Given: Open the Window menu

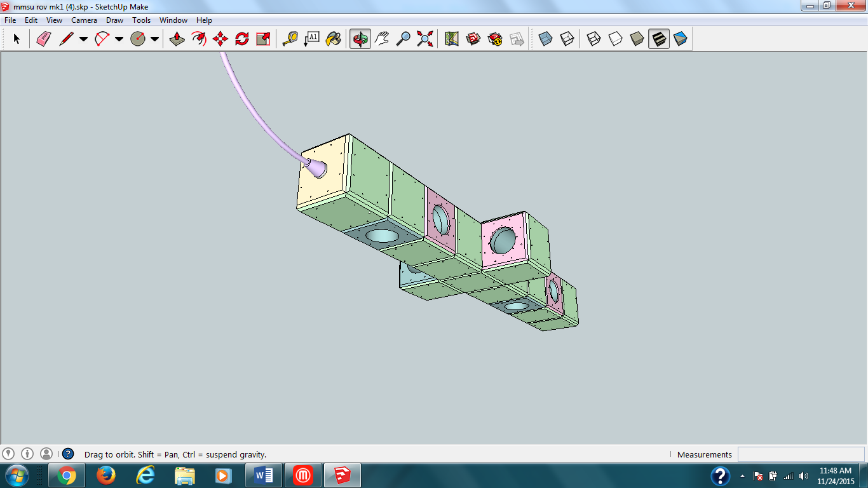Looking at the screenshot, I should [173, 20].
